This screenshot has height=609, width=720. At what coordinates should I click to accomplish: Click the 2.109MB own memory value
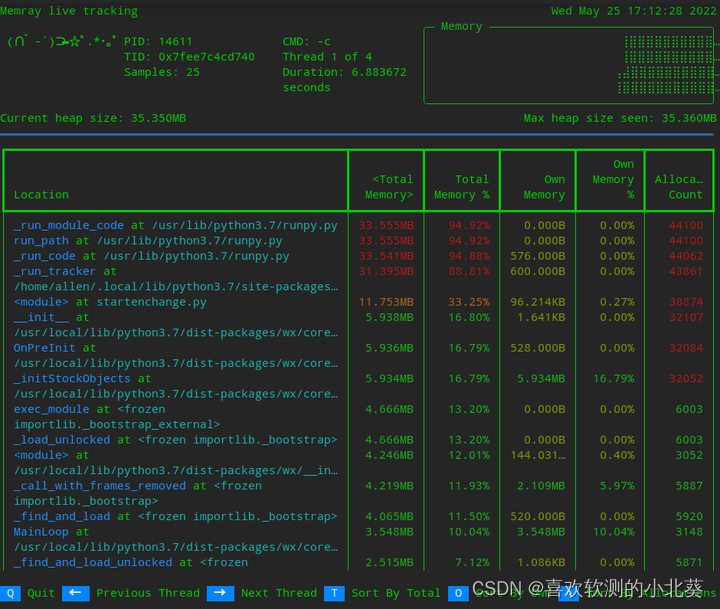pos(541,486)
